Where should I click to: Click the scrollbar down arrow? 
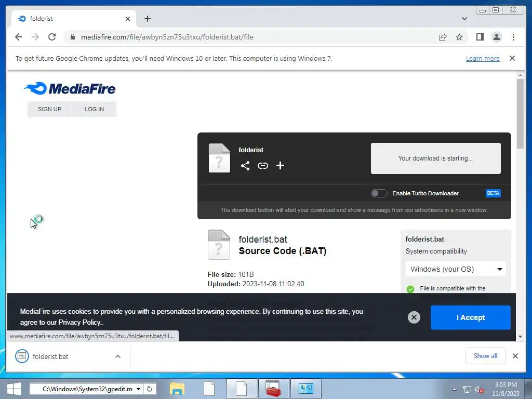[x=520, y=337]
